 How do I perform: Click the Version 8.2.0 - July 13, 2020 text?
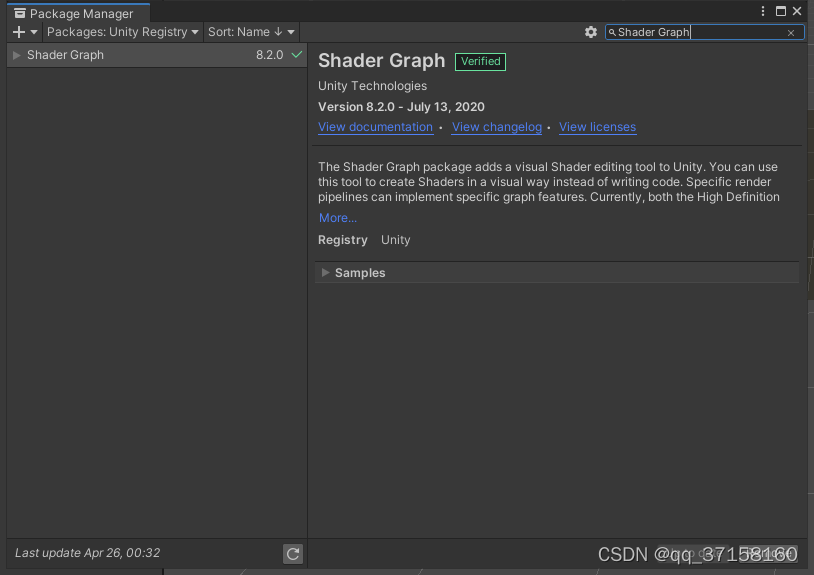tap(401, 107)
